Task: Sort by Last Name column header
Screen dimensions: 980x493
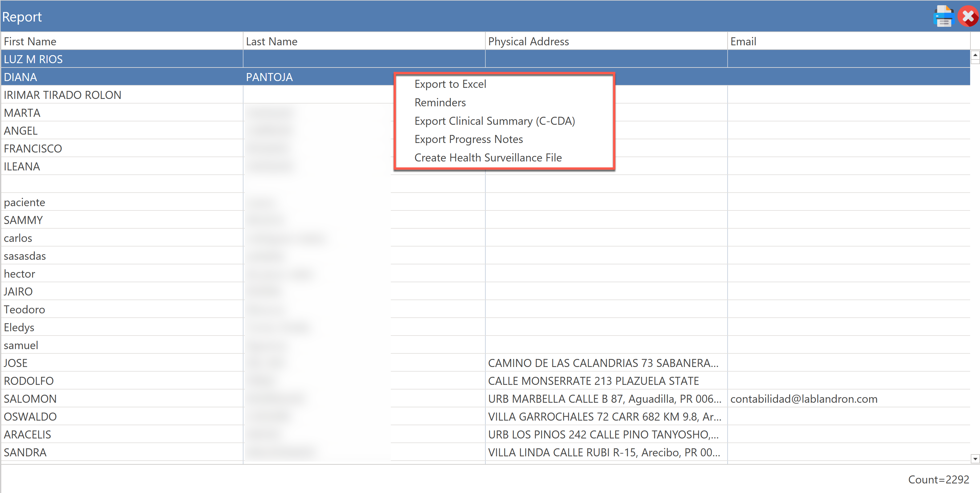Action: pos(272,42)
